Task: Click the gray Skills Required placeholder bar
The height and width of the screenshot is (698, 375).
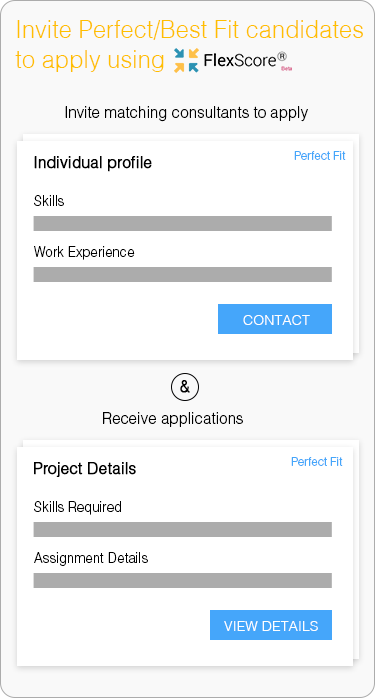Action: [x=183, y=529]
